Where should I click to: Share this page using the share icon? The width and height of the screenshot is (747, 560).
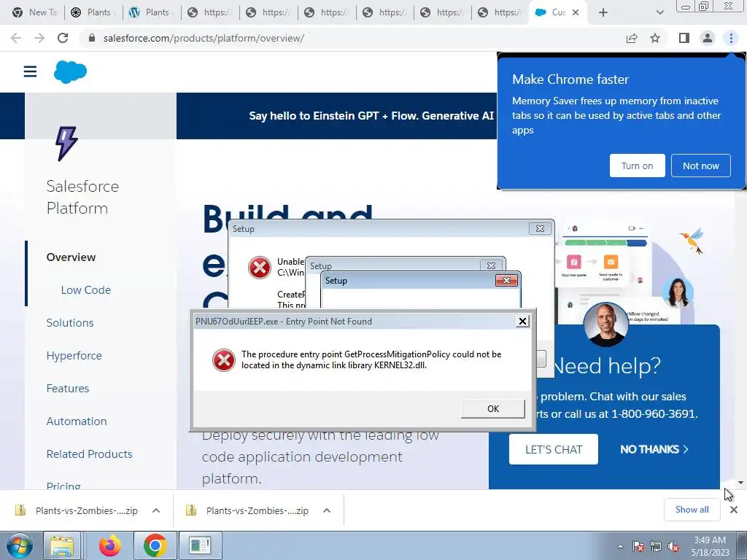[632, 38]
